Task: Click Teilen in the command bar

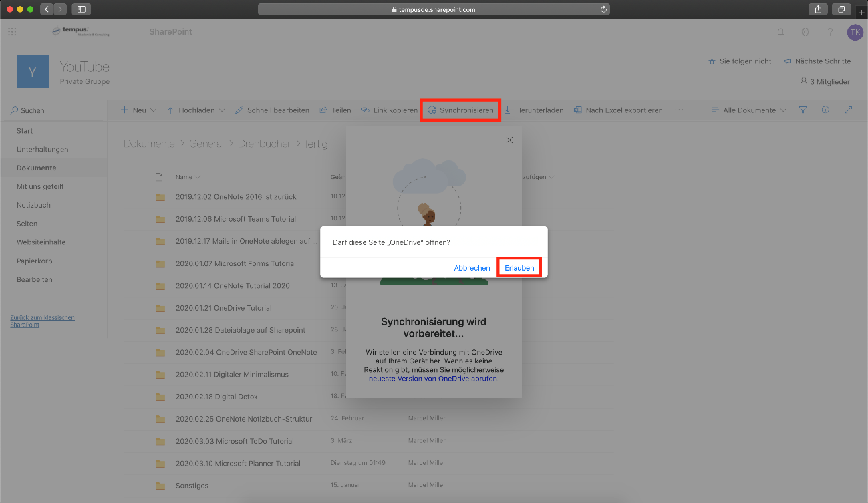Action: tap(335, 110)
